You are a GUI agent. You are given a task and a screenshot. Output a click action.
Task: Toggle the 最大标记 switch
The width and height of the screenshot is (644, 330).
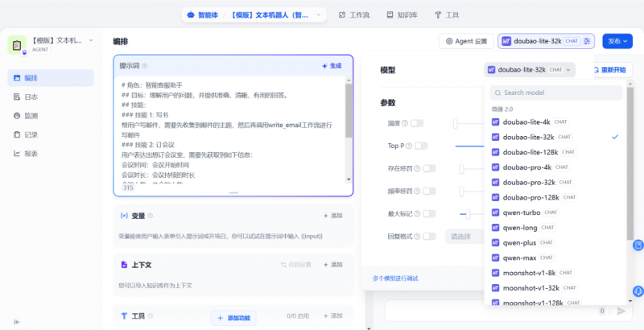[x=430, y=213]
